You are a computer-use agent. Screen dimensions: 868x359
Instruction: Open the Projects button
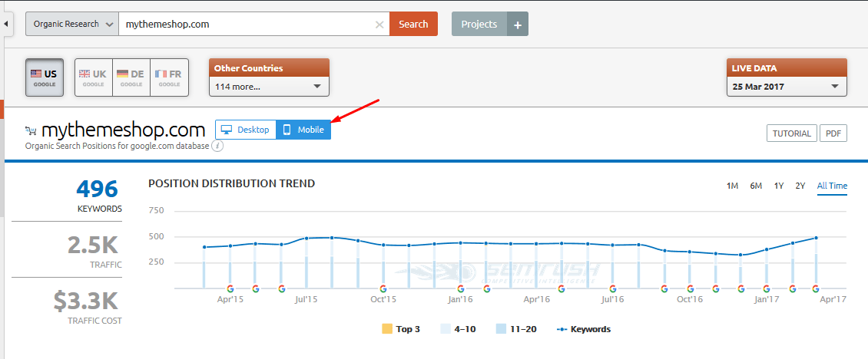[479, 25]
